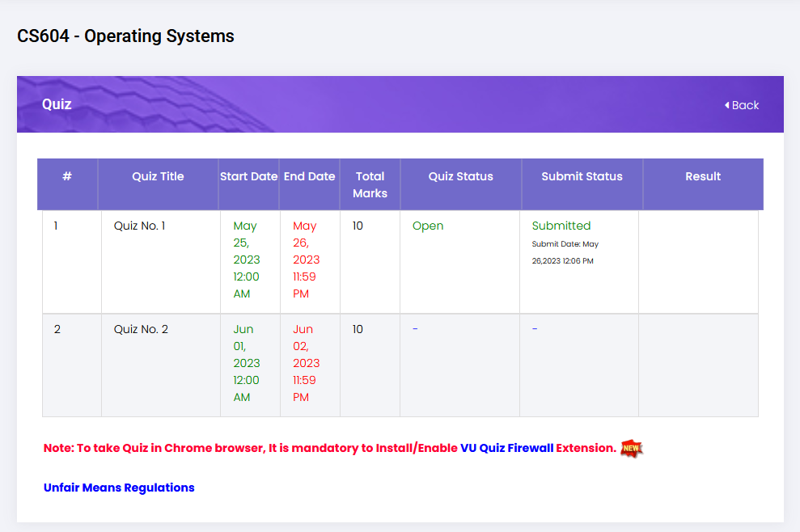Go back using the Back link

[741, 105]
